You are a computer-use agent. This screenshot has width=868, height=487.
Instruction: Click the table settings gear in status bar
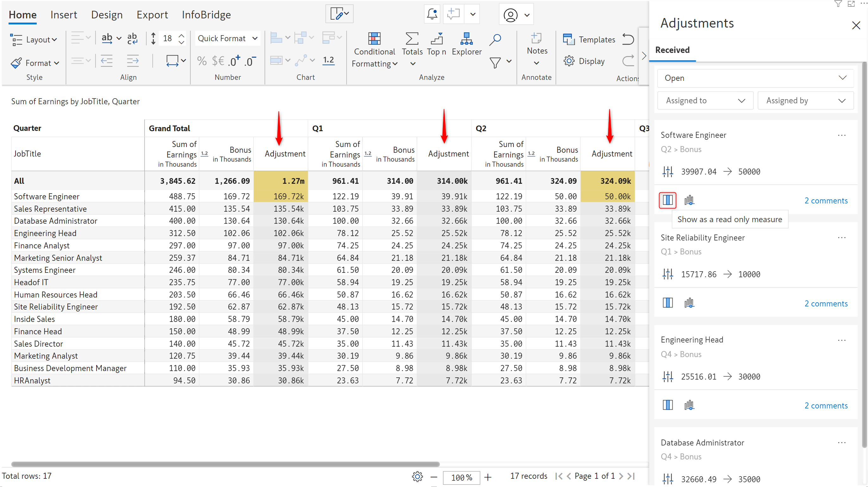point(417,477)
